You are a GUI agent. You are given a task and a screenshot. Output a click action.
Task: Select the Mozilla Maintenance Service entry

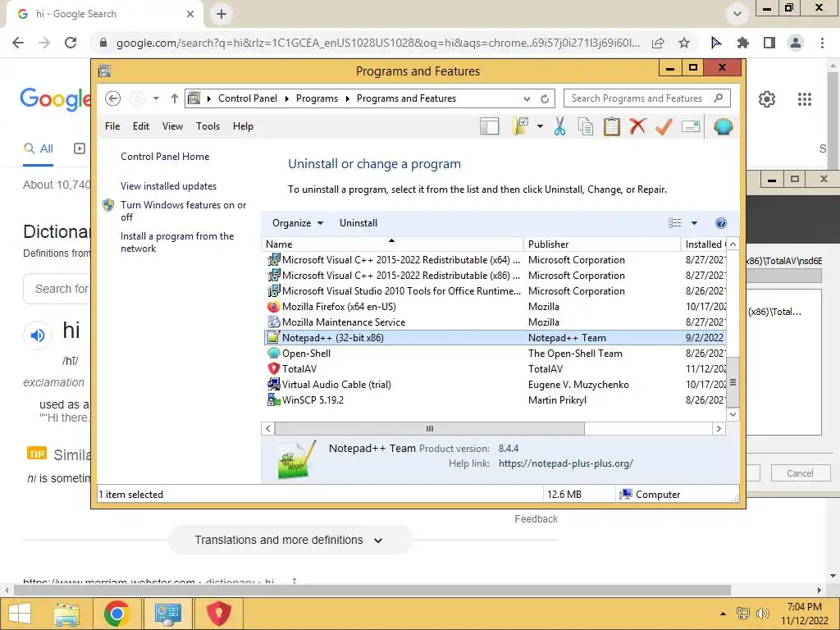[495, 322]
